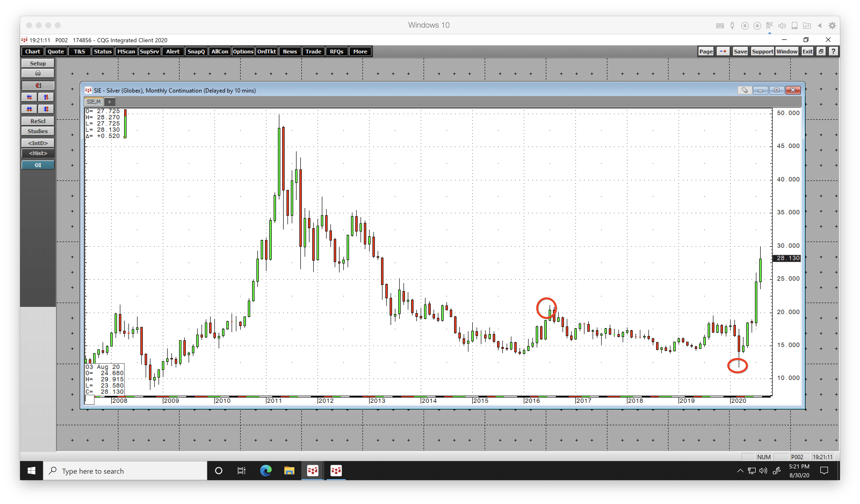Click the printer icon in the sidebar

click(37, 73)
